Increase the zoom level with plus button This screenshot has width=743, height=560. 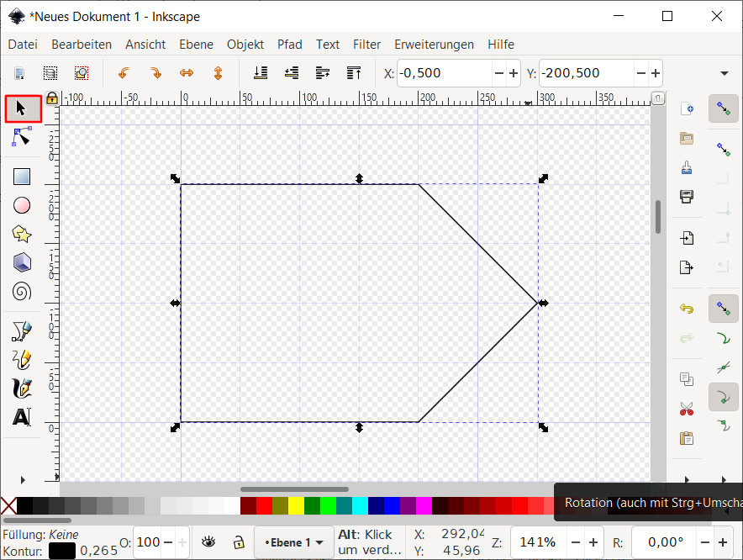pyautogui.click(x=593, y=542)
